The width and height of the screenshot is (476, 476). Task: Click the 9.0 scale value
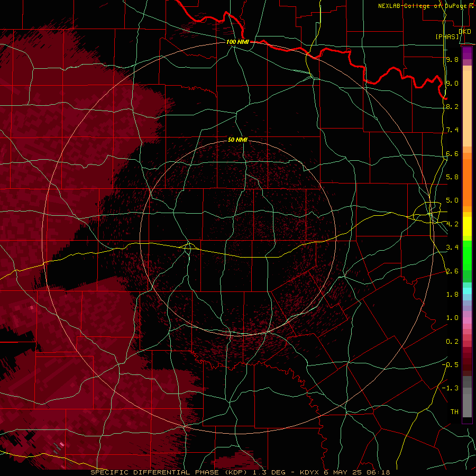pos(452,83)
